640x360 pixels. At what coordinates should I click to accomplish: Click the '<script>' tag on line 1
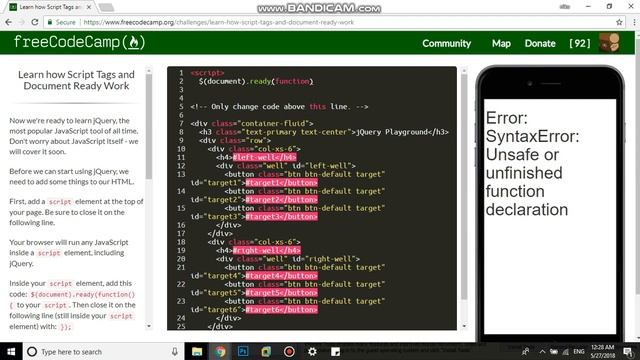[207, 73]
